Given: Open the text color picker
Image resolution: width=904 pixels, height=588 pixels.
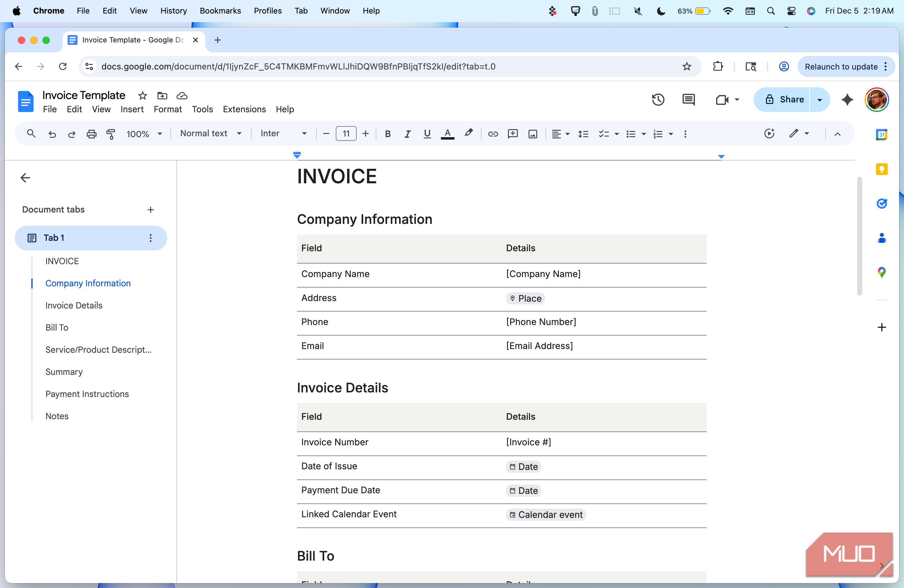Looking at the screenshot, I should [x=447, y=134].
